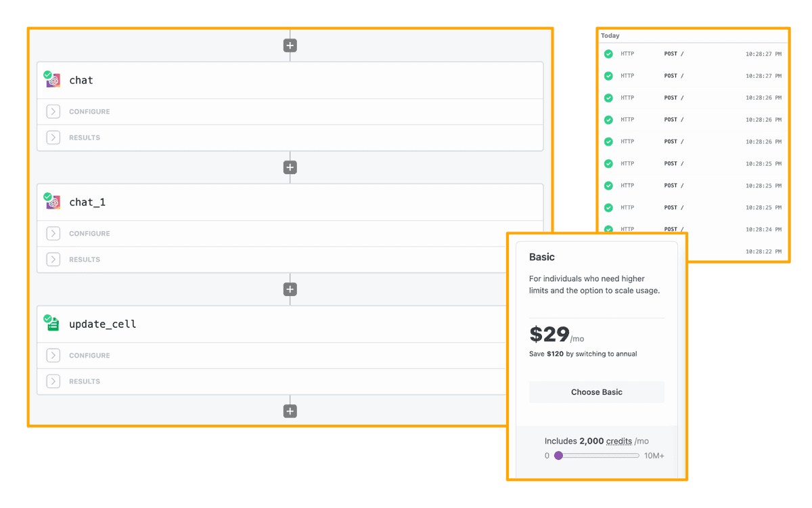Add a step between chat and chat_1
Screen dimensions: 812x508
pyautogui.click(x=290, y=167)
